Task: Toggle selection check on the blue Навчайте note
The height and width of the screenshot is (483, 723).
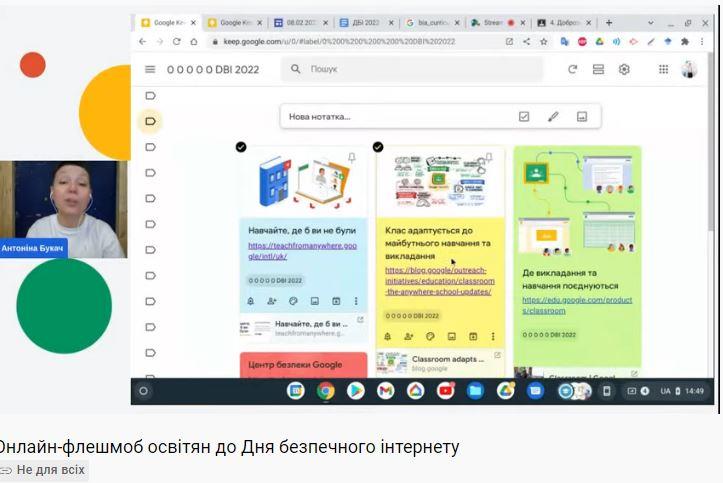Action: [x=241, y=147]
